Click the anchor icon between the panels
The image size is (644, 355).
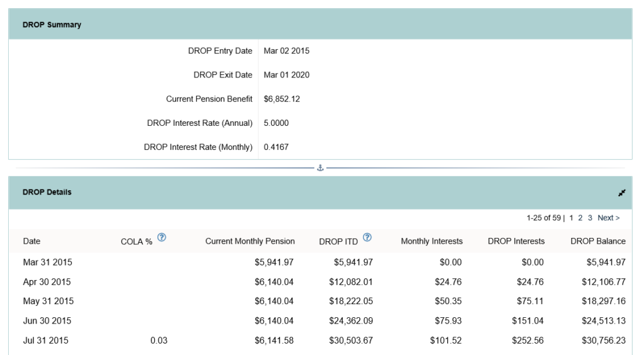pyautogui.click(x=320, y=168)
